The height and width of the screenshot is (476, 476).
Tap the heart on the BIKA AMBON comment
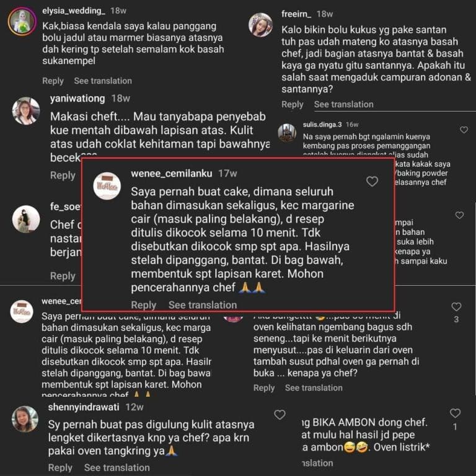coord(455,413)
